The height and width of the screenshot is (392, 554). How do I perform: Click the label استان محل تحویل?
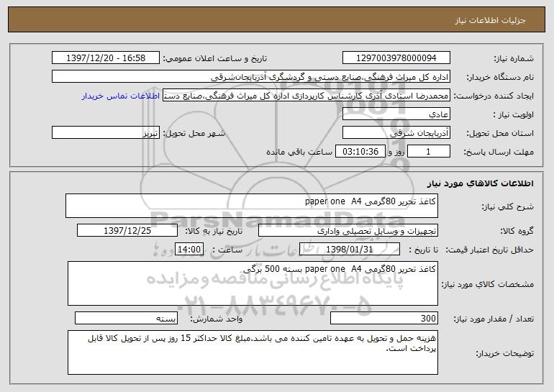500,134
